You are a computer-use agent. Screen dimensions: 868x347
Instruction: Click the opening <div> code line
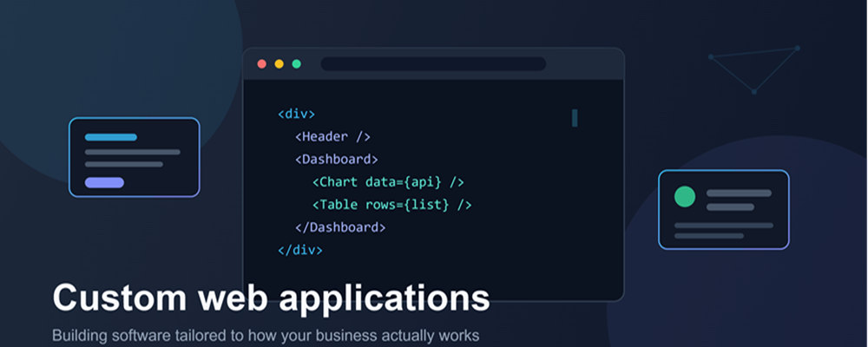296,114
